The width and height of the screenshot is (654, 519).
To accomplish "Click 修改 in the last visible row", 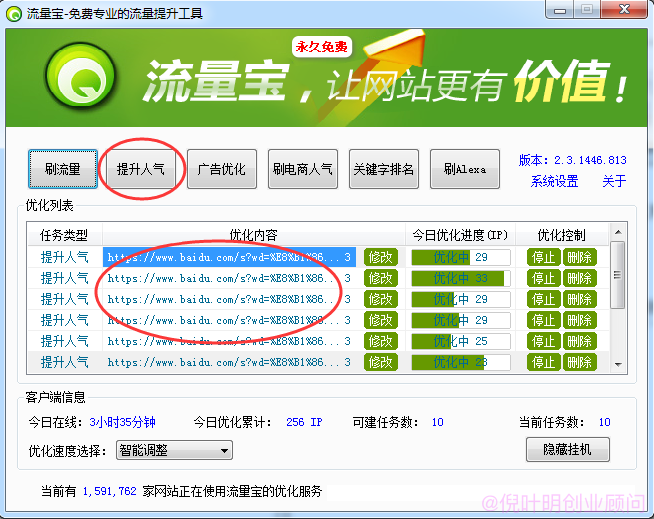I will 381,362.
